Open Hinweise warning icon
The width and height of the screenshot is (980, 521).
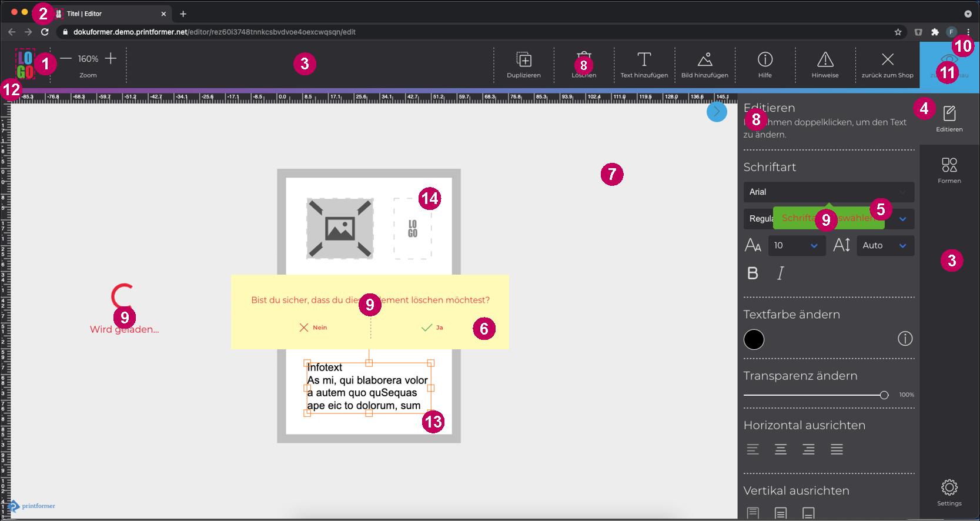825,60
